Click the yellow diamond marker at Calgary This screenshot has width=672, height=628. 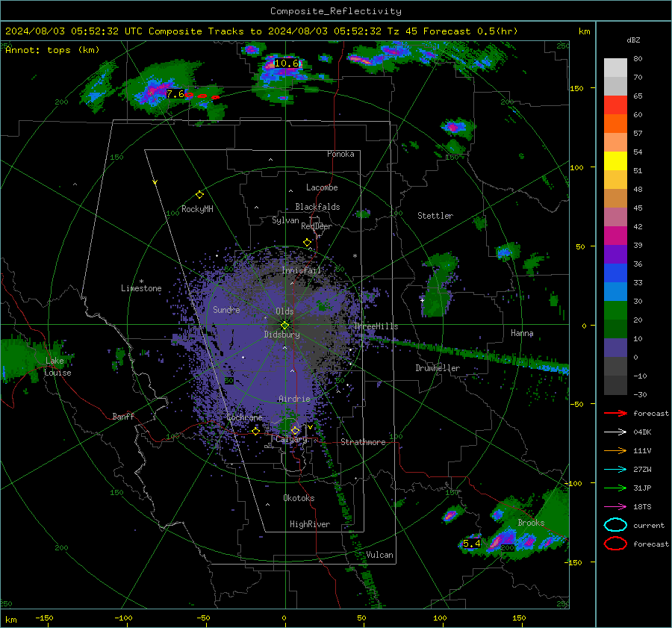tap(295, 430)
